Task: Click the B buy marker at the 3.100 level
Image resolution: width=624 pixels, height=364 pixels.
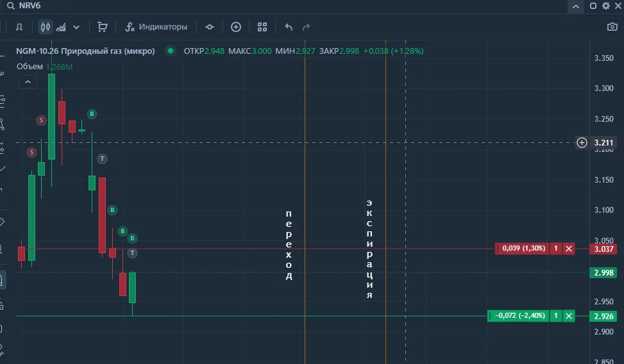Action: 112,210
